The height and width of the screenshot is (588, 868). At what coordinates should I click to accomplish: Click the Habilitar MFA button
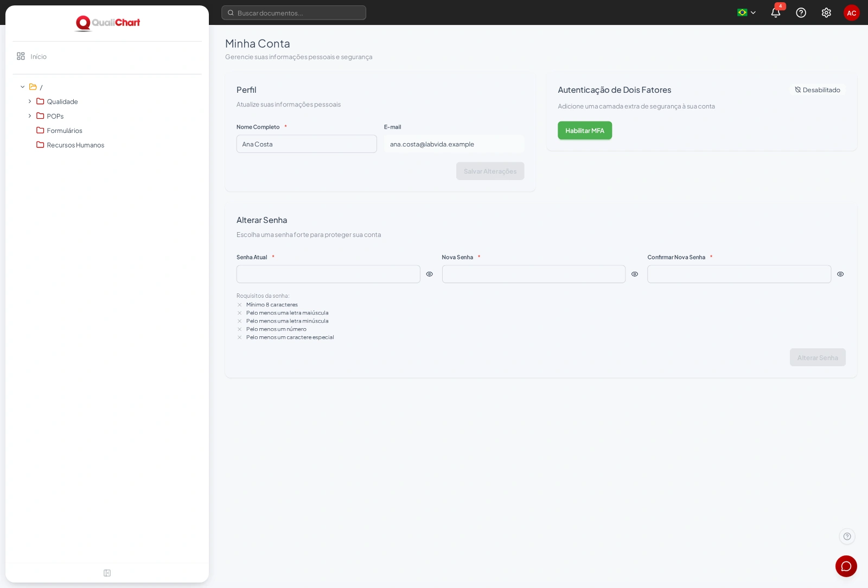[x=585, y=131]
